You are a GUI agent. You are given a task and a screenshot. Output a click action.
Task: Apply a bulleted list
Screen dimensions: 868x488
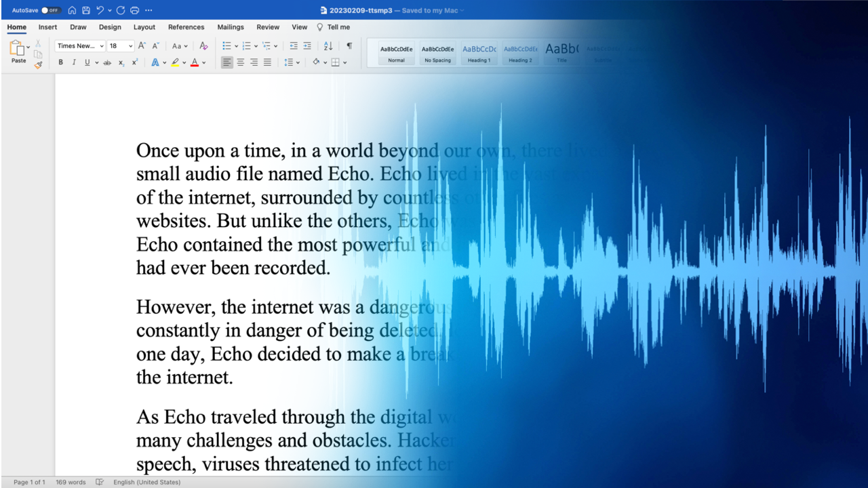click(x=226, y=46)
